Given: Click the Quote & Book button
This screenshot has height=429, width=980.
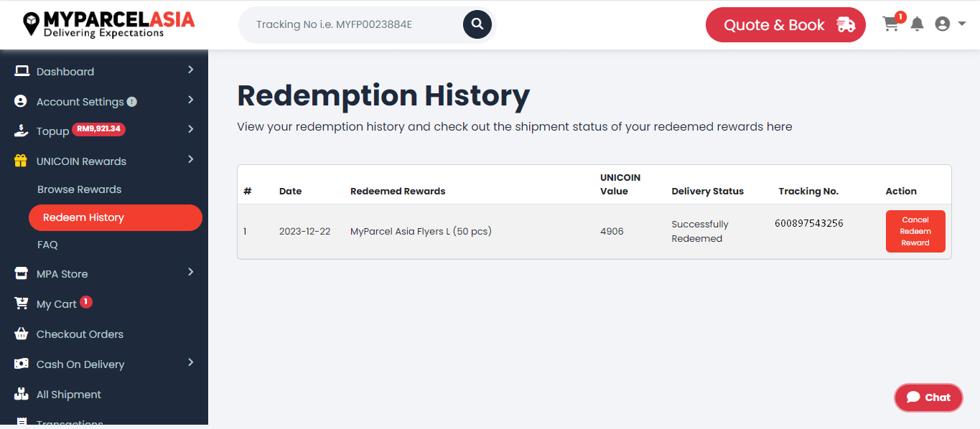Looking at the screenshot, I should 785,25.
